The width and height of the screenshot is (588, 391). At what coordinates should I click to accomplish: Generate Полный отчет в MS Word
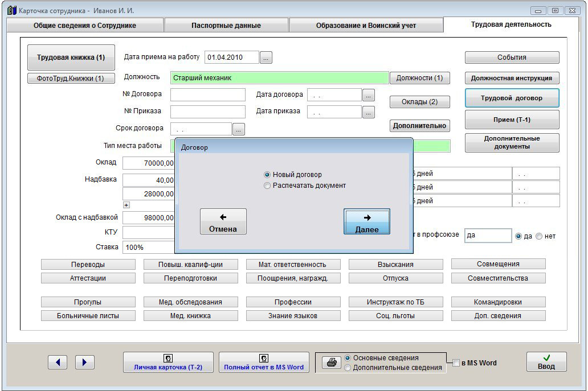tap(264, 363)
